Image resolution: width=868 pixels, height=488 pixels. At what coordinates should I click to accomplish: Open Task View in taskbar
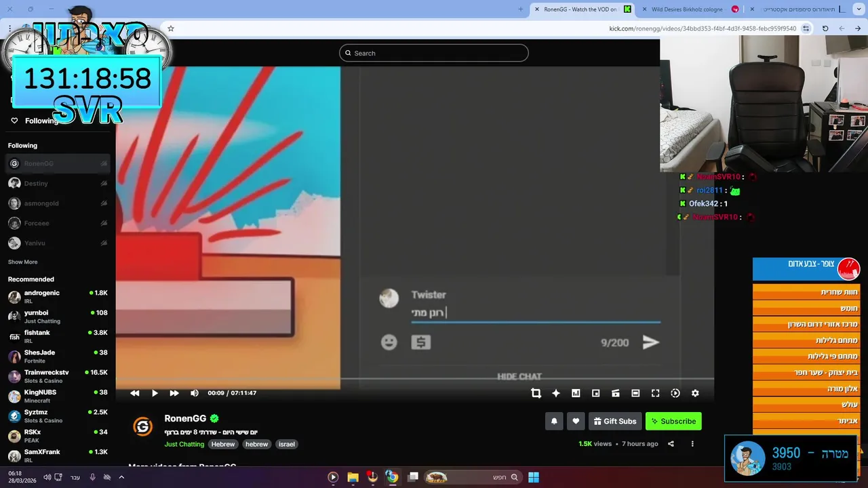point(413,477)
